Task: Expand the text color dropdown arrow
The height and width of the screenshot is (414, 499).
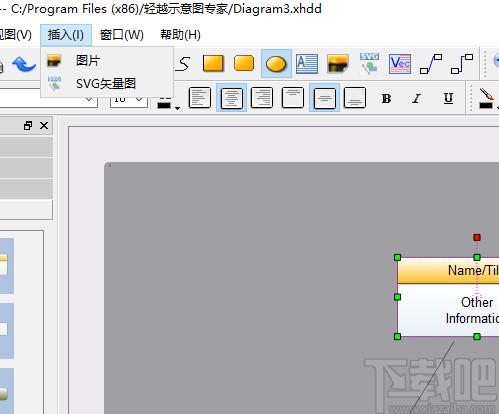Action: tap(177, 108)
